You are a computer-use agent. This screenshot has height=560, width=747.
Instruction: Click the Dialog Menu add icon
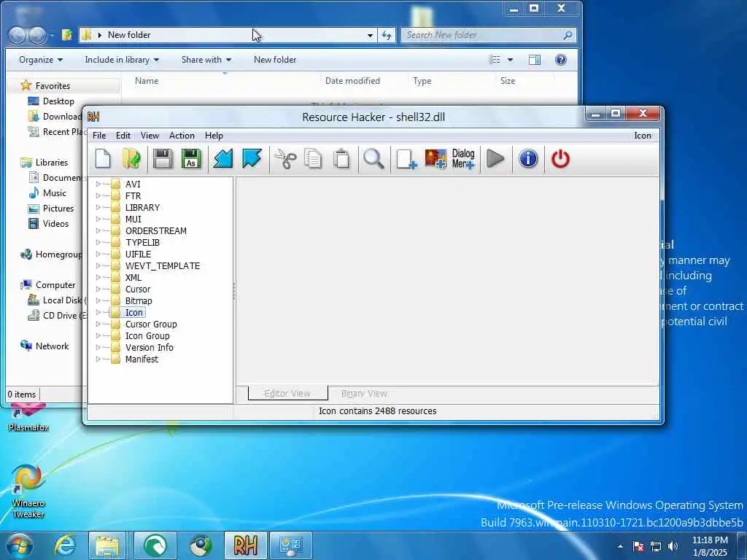tap(463, 159)
